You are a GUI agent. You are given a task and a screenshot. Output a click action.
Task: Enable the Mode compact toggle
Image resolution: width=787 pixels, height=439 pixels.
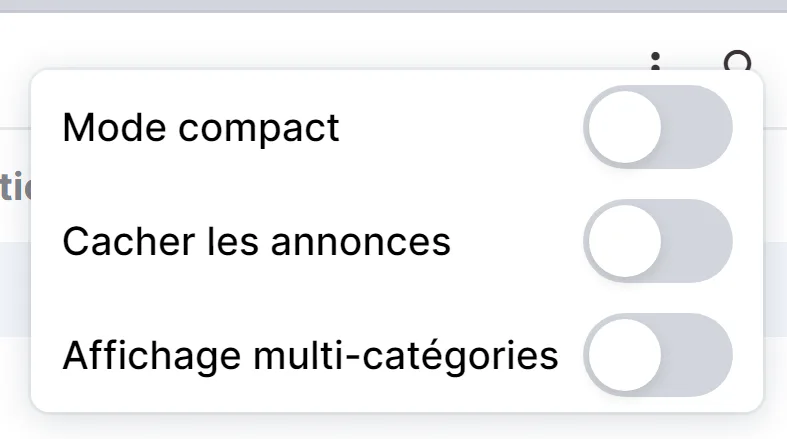[x=658, y=127]
